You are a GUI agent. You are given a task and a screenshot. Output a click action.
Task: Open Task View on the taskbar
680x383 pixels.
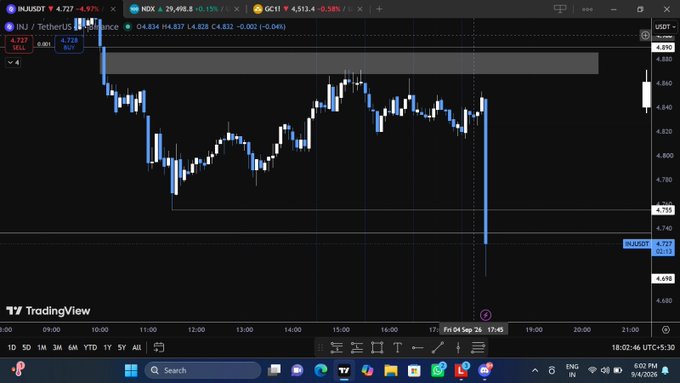274,370
